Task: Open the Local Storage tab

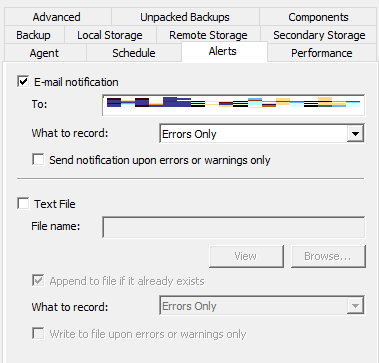Action: click(x=110, y=35)
